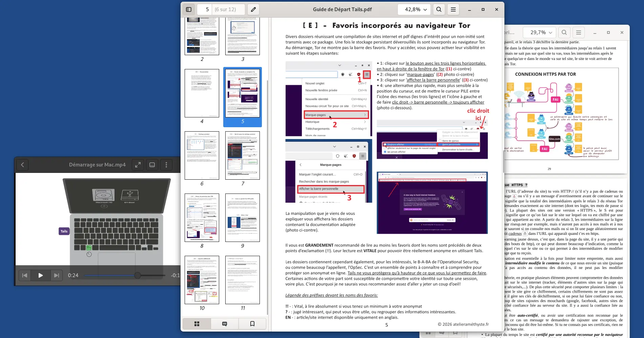Open the hamburger menu of the background PDF window
The height and width of the screenshot is (338, 644).
[x=579, y=32]
